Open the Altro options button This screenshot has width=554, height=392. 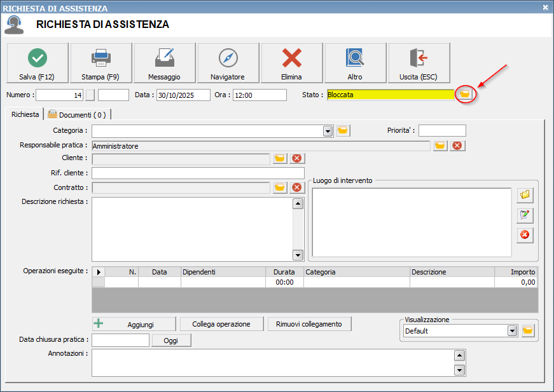[x=356, y=63]
